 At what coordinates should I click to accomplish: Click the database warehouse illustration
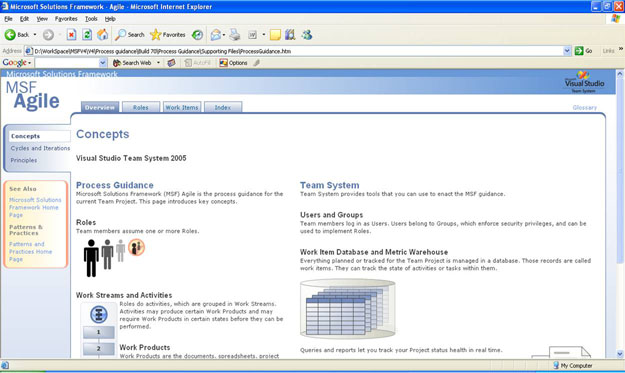coord(348,308)
